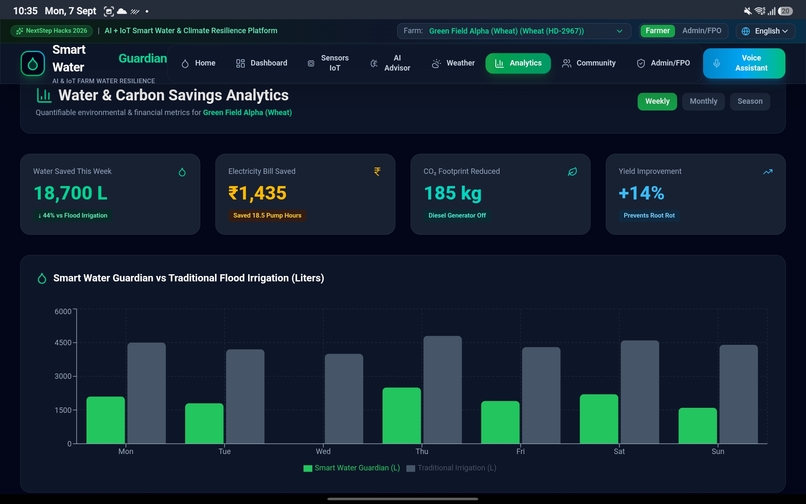Open the Weather tab
Screen dimensions: 806x504
pos(453,63)
